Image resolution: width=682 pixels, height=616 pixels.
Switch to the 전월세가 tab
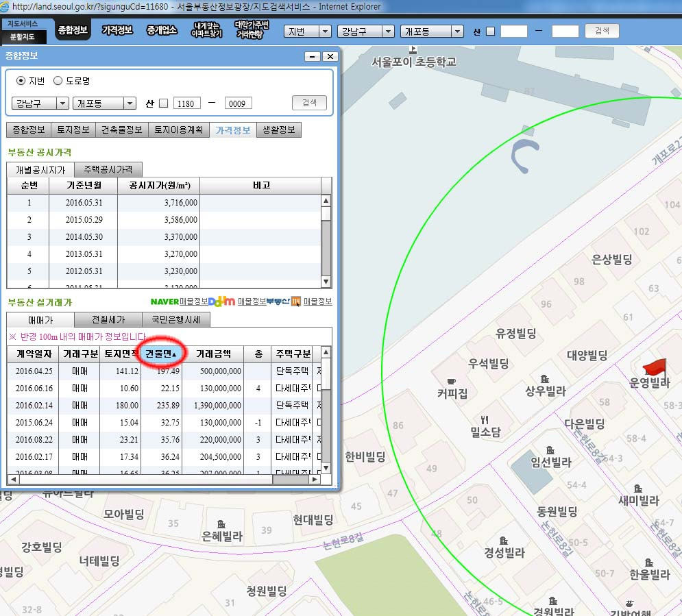(x=108, y=319)
